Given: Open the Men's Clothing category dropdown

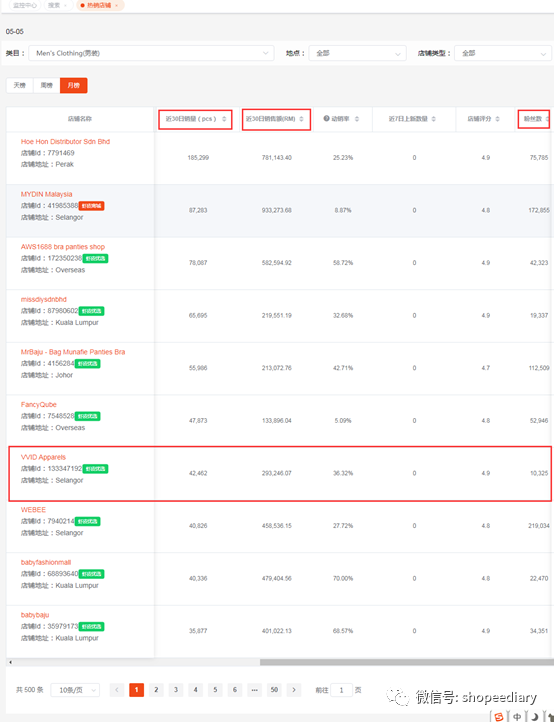Looking at the screenshot, I should [x=151, y=53].
